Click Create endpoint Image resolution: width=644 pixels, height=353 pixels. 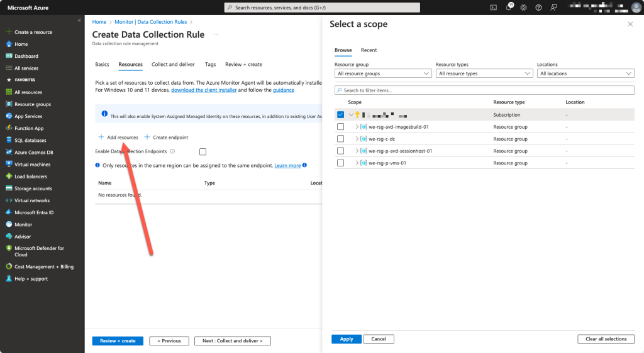tap(166, 138)
